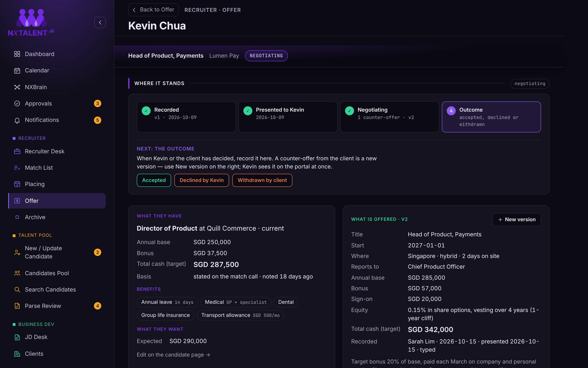Select the Outcome step card
This screenshot has height=368, width=588.
coord(491,117)
